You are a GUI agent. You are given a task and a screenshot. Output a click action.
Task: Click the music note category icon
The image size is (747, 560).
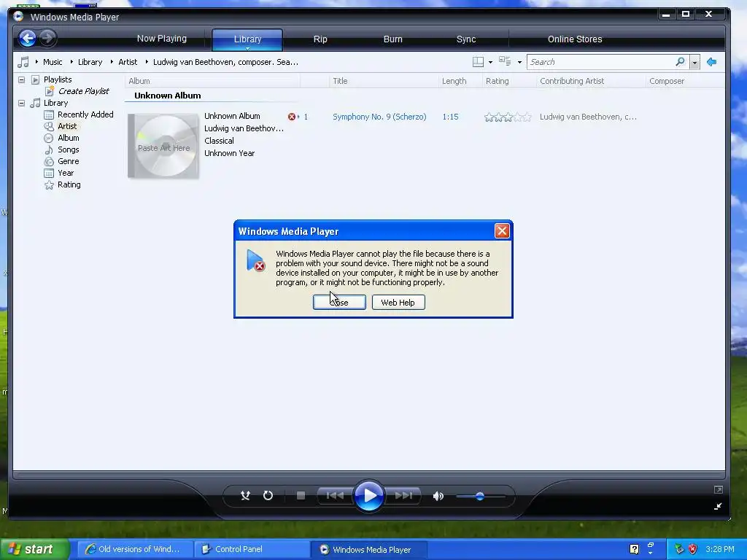coord(23,62)
